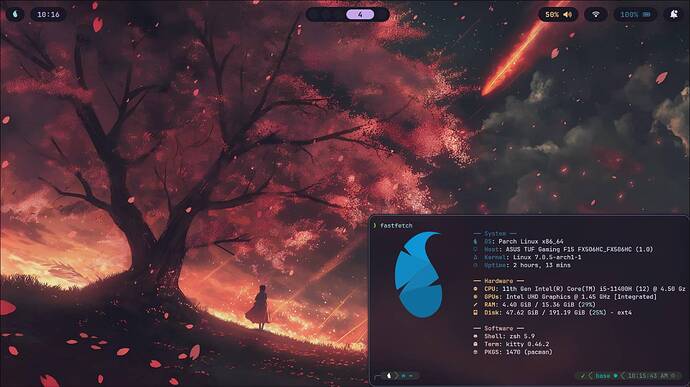Select the ASUS TUF Gaming F15 host text
The height and width of the screenshot is (387, 690).
(x=580, y=249)
